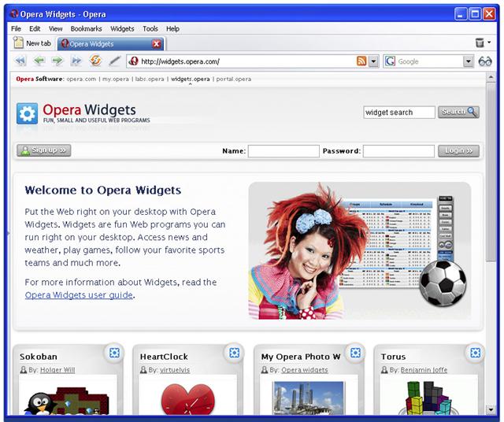Viewport: 504px width, 422px height.
Task: Open the RSS feed icon in address bar
Action: [x=361, y=61]
